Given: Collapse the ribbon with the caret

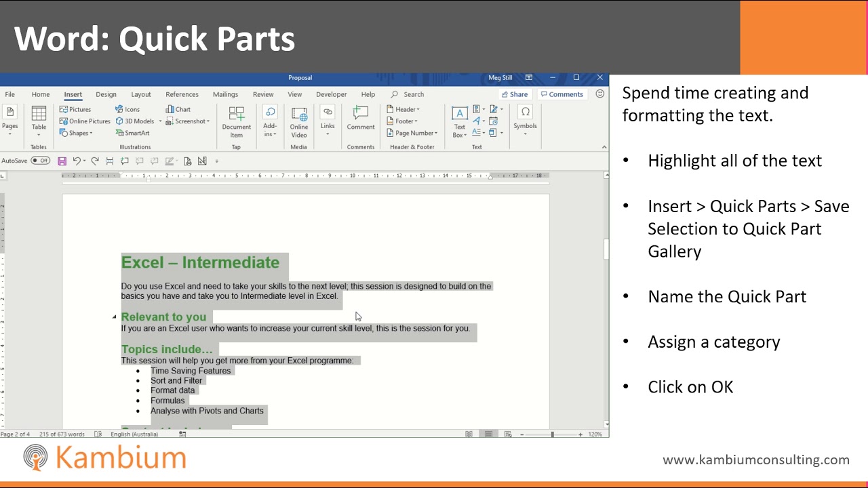Looking at the screenshot, I should (x=604, y=147).
